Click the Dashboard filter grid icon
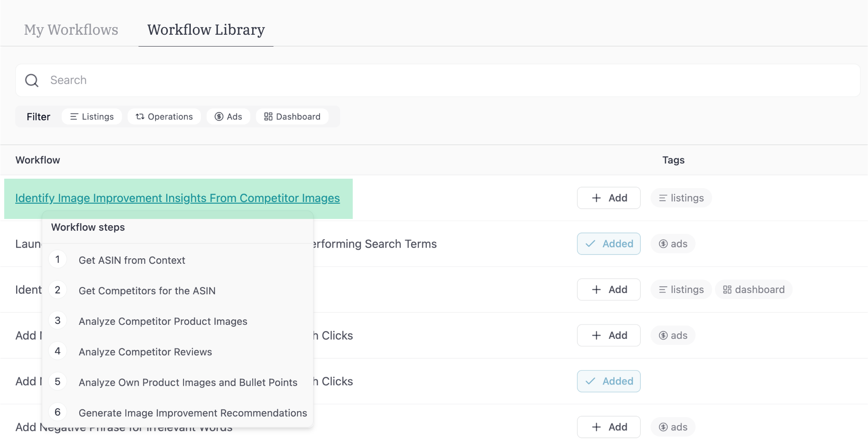The height and width of the screenshot is (448, 868). click(268, 116)
